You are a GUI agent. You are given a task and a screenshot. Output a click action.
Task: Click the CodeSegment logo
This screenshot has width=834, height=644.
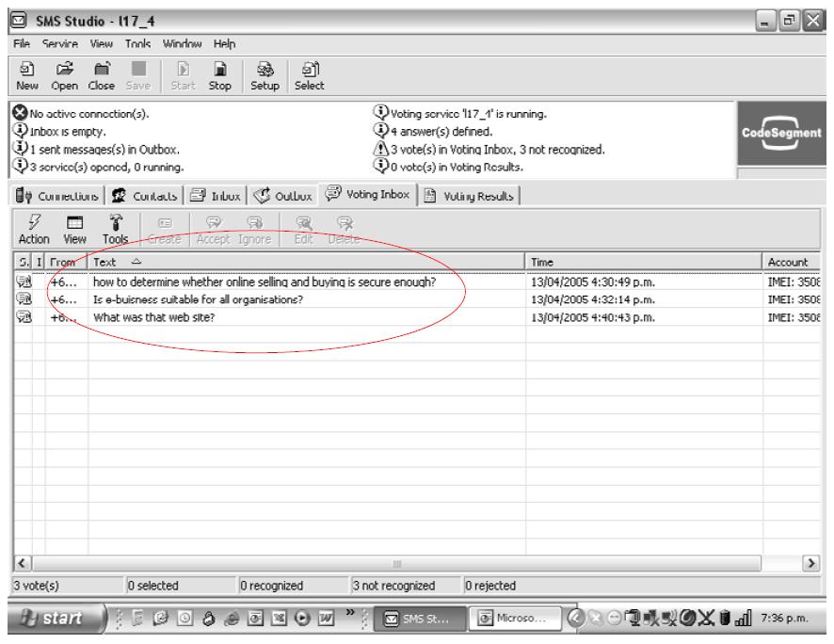tap(781, 133)
